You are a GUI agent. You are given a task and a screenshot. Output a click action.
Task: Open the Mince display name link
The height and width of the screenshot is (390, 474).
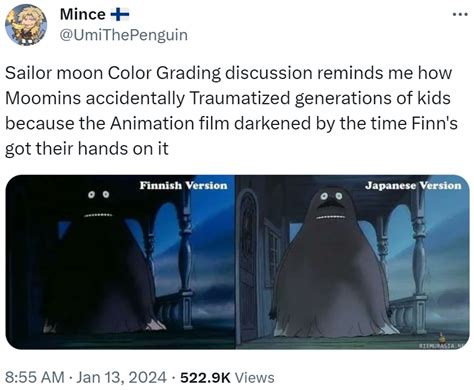tap(82, 14)
